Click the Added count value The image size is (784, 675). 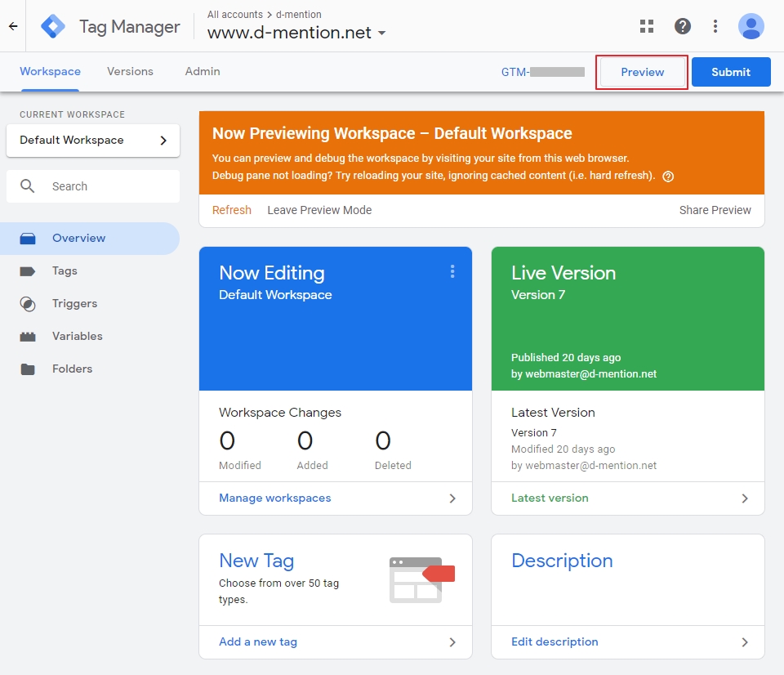tap(305, 440)
